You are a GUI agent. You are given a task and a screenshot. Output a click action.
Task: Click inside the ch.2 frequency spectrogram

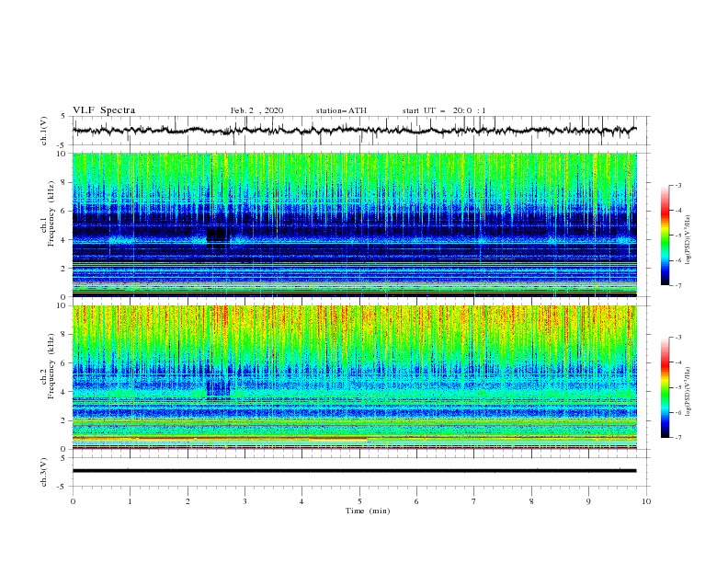tap(354, 377)
